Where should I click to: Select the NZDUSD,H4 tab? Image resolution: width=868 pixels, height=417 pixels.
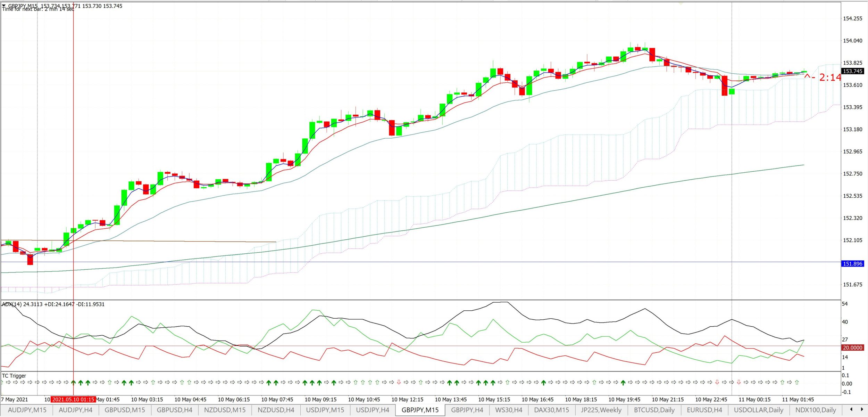tap(276, 410)
